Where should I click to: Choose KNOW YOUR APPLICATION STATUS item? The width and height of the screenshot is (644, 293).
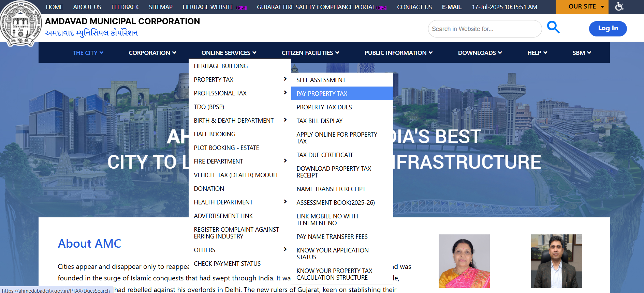(342, 254)
